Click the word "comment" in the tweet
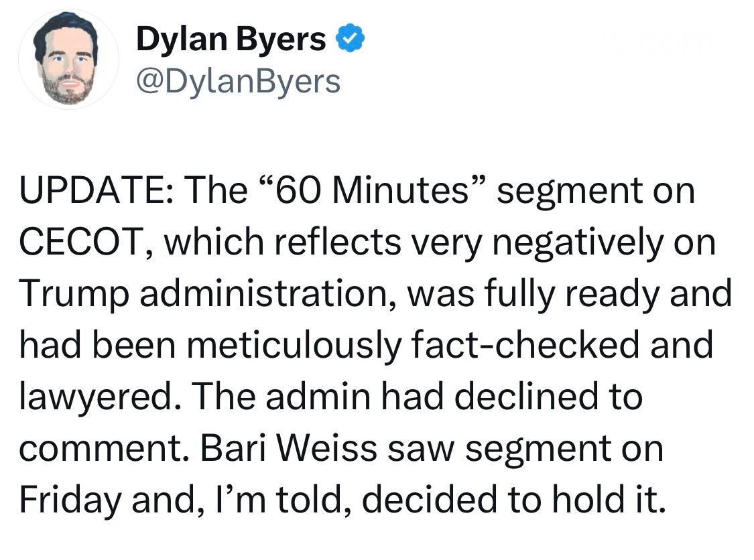 [x=99, y=449]
